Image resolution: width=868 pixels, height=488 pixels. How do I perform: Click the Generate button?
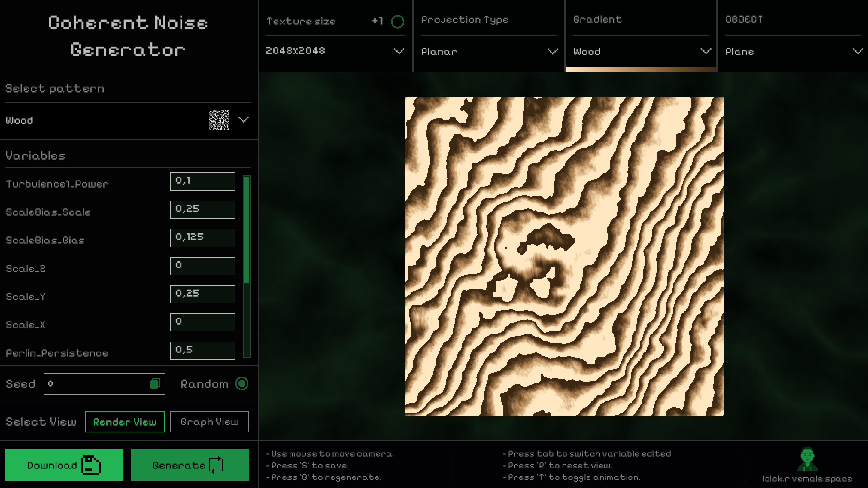point(190,465)
